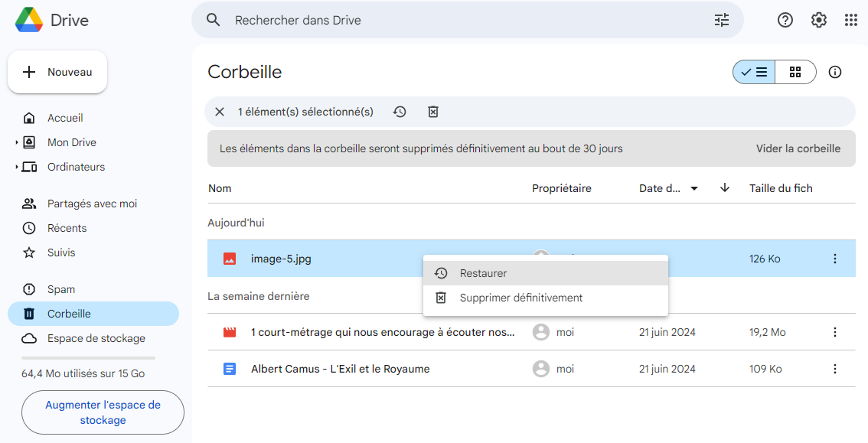Switch to list view layout
The height and width of the screenshot is (443, 868).
click(754, 72)
